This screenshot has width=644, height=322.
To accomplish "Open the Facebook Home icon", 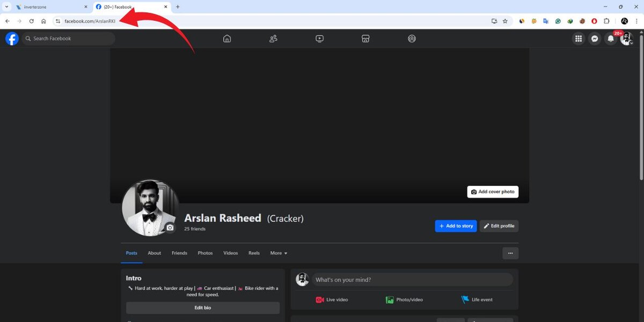I will click(x=227, y=39).
